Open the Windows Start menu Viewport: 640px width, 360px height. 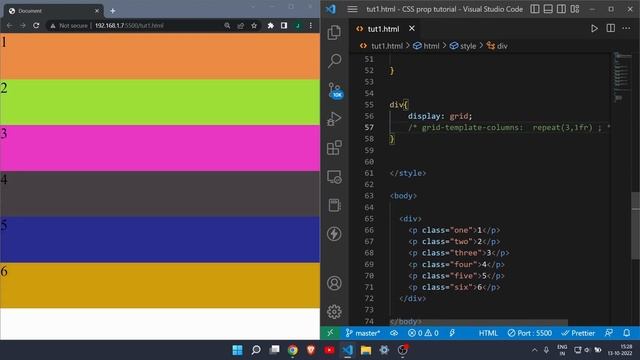click(x=237, y=350)
